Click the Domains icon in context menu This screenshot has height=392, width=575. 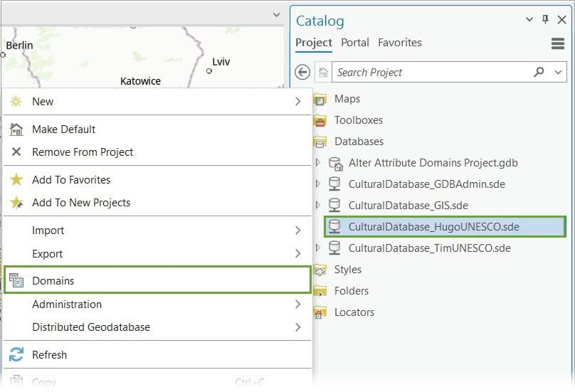[x=16, y=281]
